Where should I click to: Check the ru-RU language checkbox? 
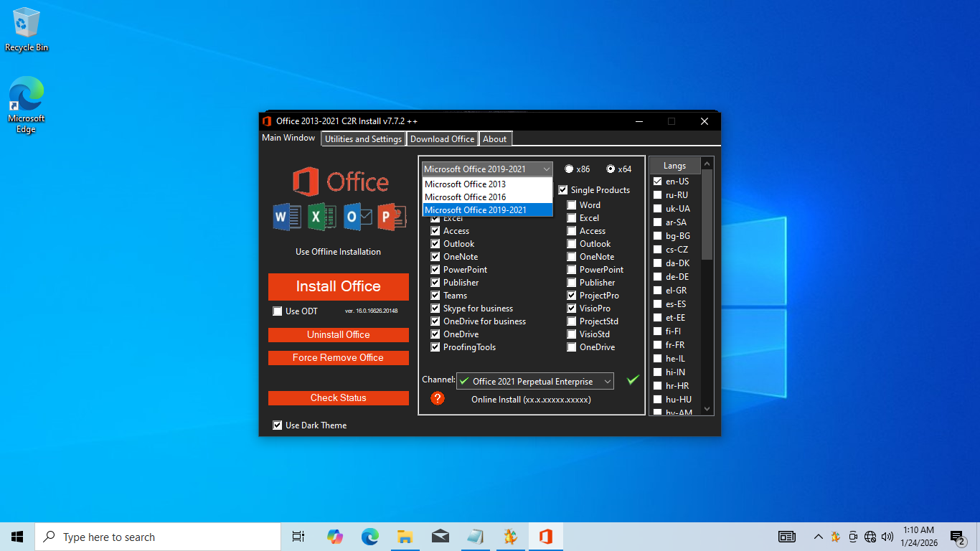pyautogui.click(x=657, y=195)
